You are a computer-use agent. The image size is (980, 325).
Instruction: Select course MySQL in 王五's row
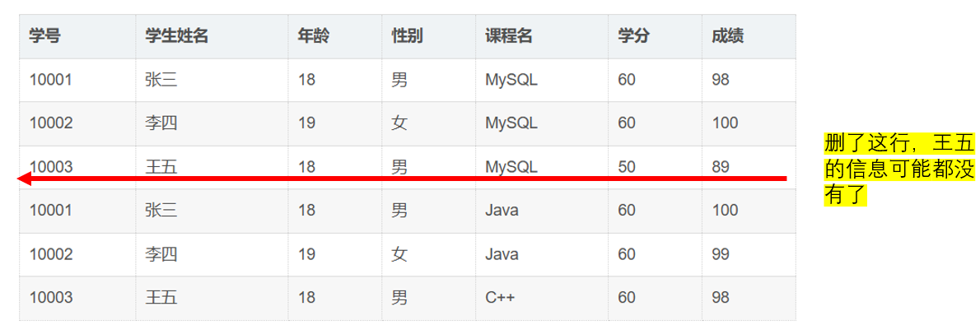(x=511, y=168)
